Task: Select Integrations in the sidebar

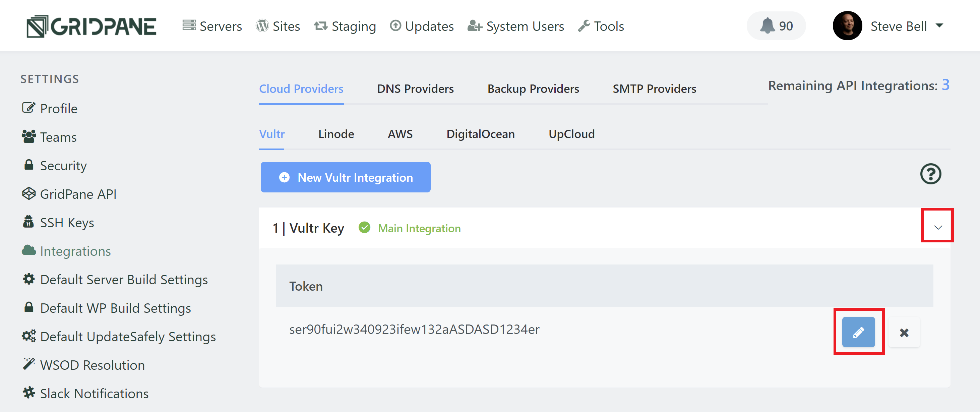Action: click(66, 251)
